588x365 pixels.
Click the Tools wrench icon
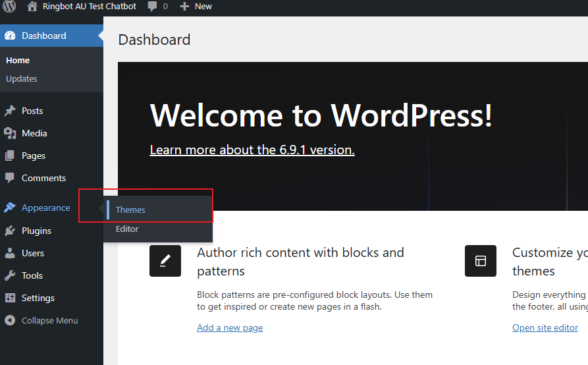[x=10, y=275]
